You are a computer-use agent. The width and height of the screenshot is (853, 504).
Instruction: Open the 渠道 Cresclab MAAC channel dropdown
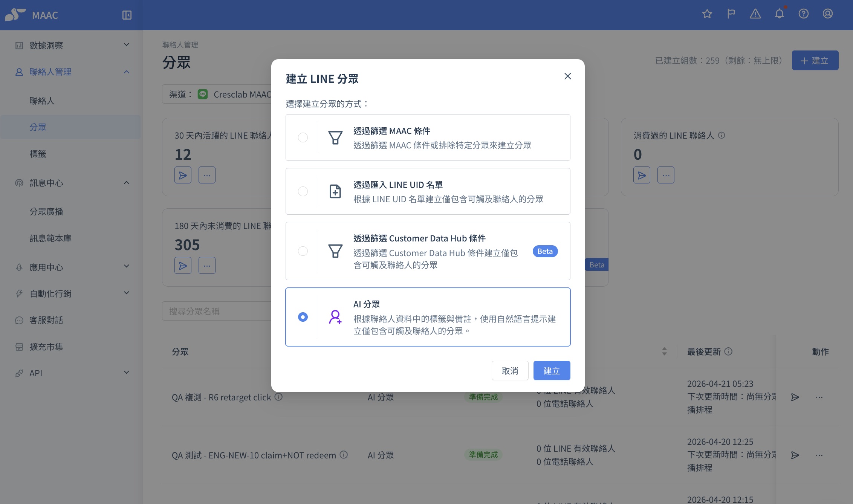[x=217, y=94]
